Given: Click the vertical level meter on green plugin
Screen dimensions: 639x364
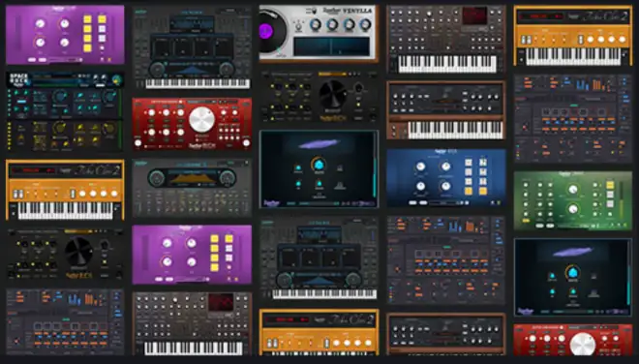Looking at the screenshot, I should [623, 200].
